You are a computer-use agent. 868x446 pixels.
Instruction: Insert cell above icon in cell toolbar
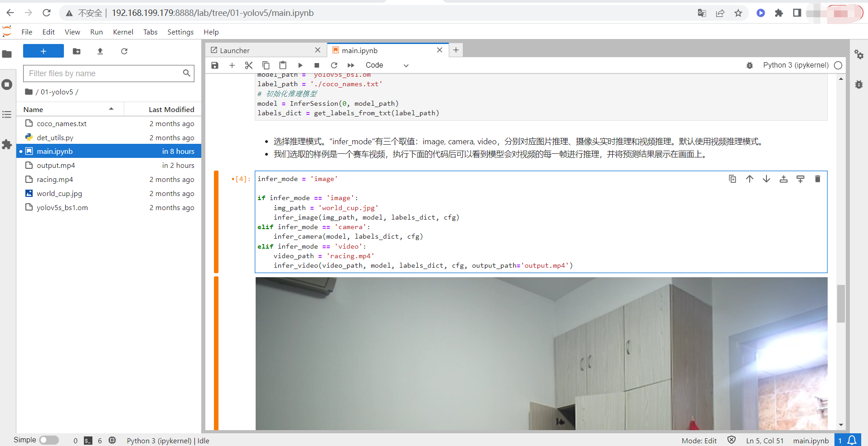[784, 179]
